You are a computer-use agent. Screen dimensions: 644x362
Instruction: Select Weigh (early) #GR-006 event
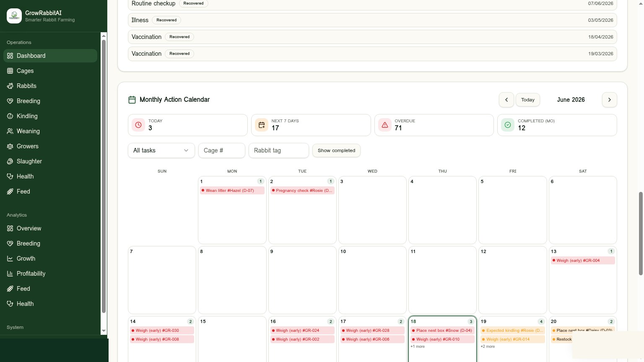click(x=372, y=339)
